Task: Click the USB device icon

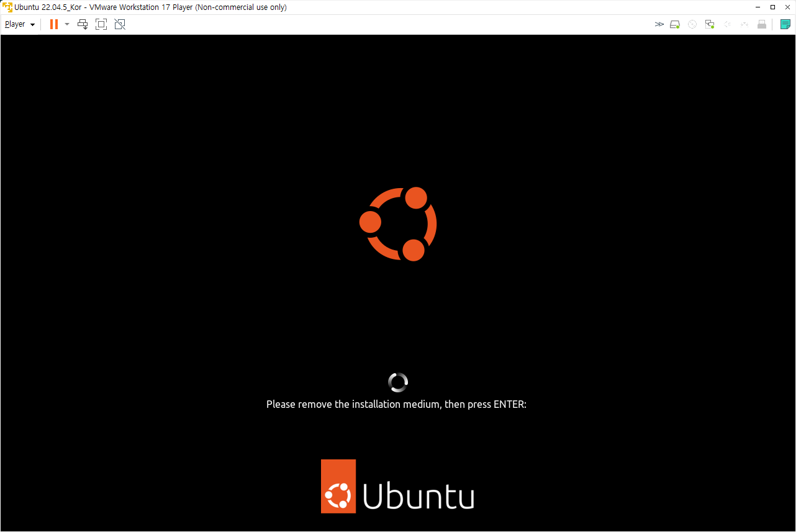Action: click(x=762, y=24)
